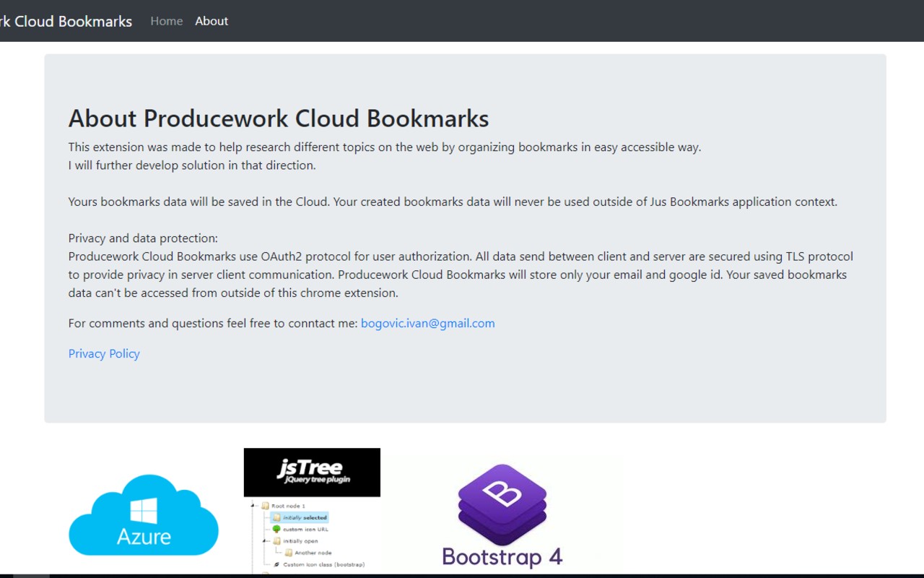Screen dimensions: 924x578
Task: Click the Bootstrap 4 logo
Action: pos(502,515)
